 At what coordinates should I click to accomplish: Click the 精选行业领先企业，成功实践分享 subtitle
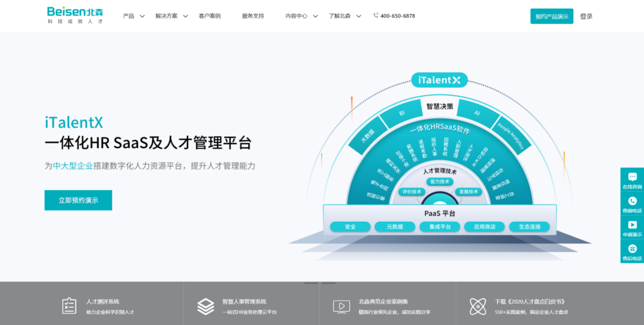click(394, 312)
